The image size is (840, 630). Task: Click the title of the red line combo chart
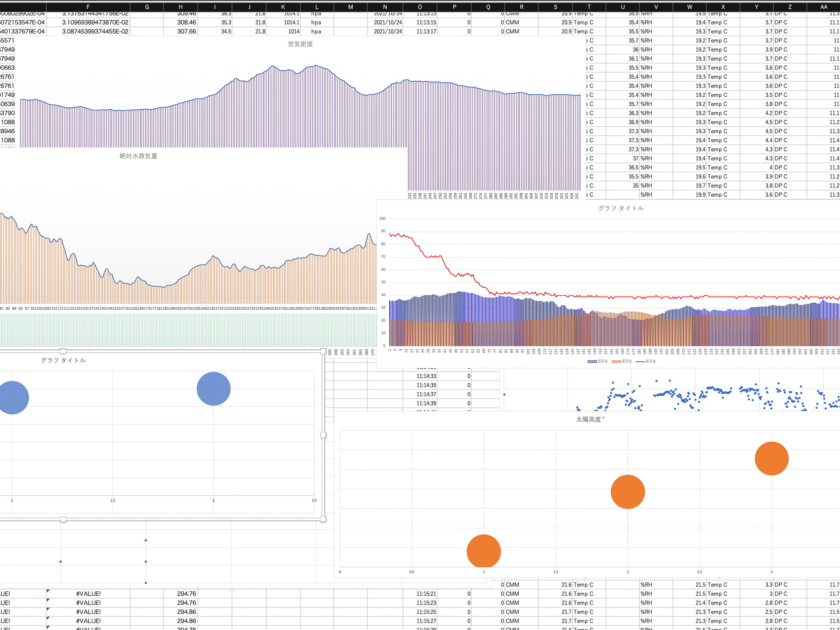621,208
